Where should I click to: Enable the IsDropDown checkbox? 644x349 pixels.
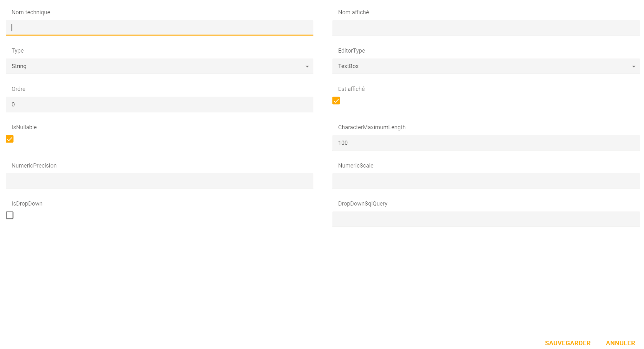[10, 215]
